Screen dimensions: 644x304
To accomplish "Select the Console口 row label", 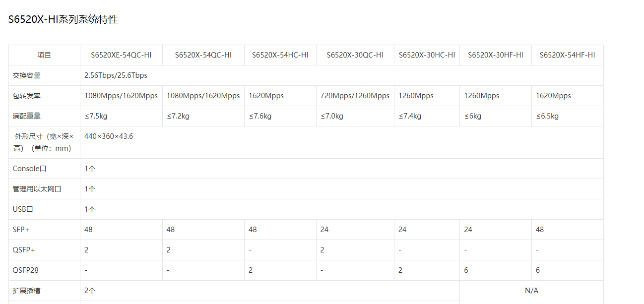I will tap(29, 169).
